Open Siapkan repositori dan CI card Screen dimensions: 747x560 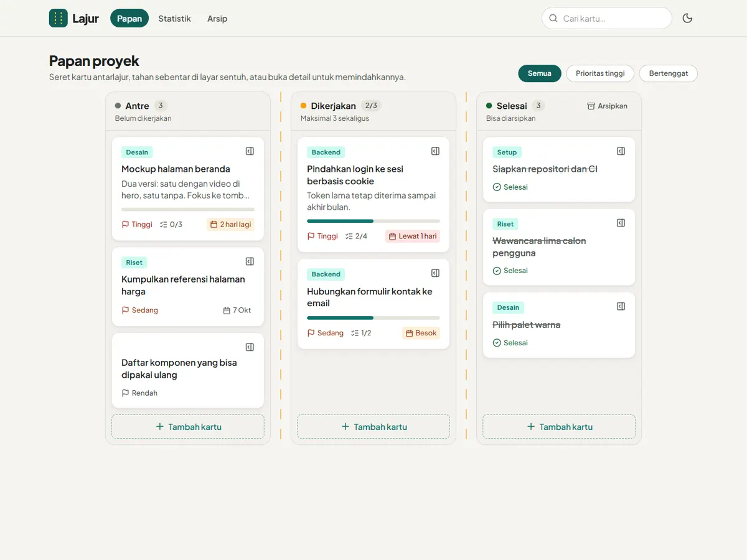point(545,169)
